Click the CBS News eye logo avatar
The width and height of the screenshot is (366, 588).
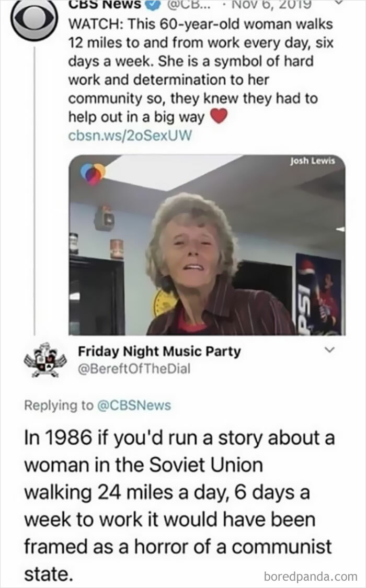tap(33, 19)
